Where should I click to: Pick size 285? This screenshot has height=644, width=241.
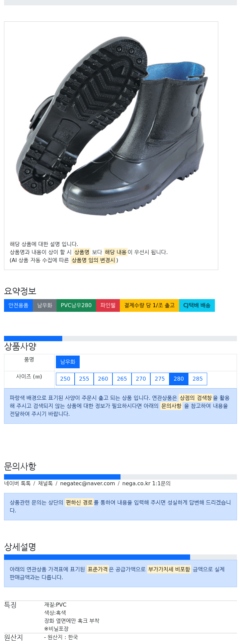pyautogui.click(x=197, y=379)
